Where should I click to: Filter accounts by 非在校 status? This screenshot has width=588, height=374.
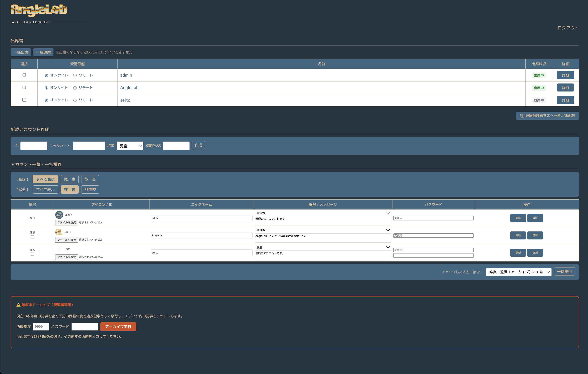[x=90, y=190]
